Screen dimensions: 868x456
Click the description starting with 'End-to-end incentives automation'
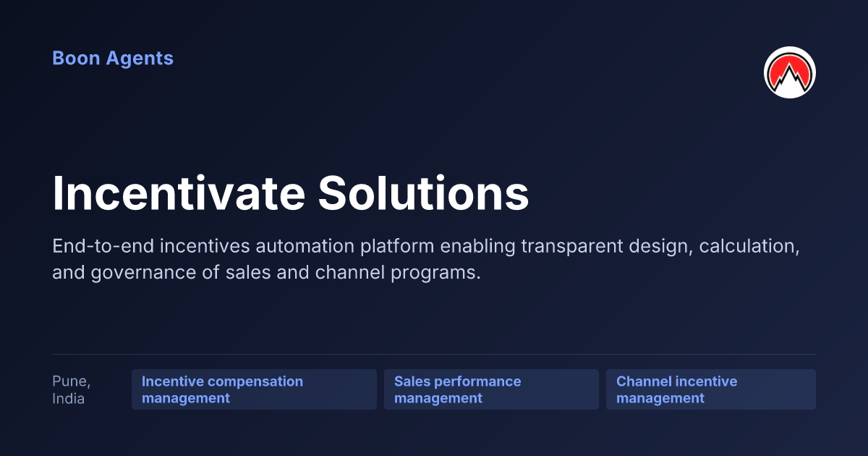[x=426, y=260]
